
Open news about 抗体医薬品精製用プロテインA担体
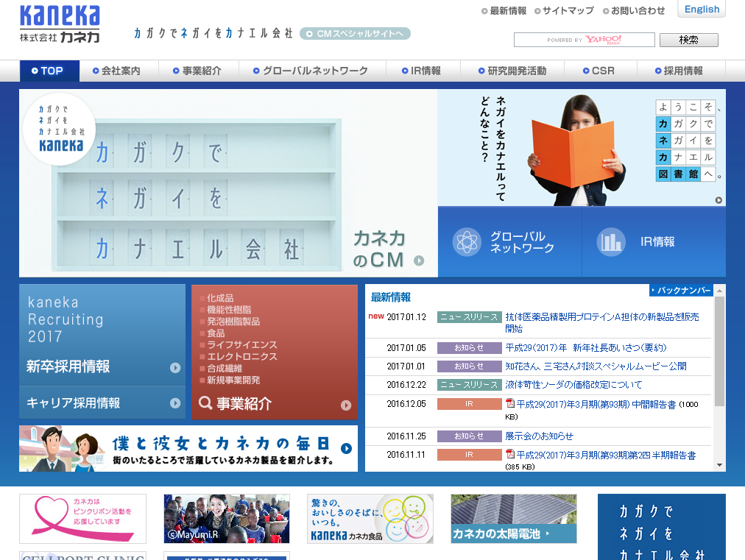tap(602, 322)
